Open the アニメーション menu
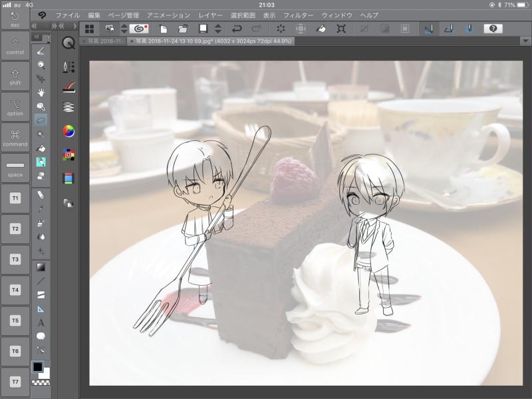The image size is (532, 399). (x=168, y=15)
